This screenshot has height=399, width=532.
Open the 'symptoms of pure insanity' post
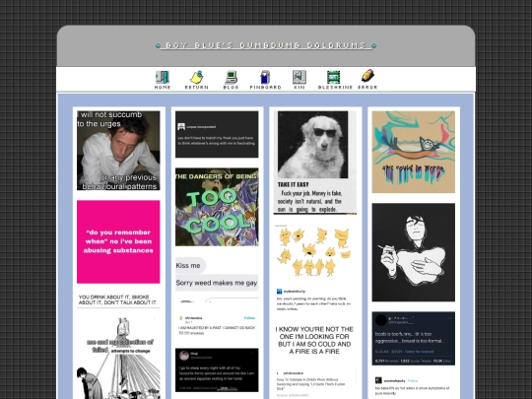413,386
